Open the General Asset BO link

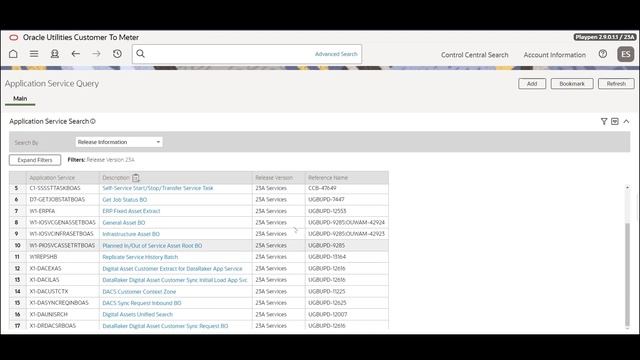(124, 222)
